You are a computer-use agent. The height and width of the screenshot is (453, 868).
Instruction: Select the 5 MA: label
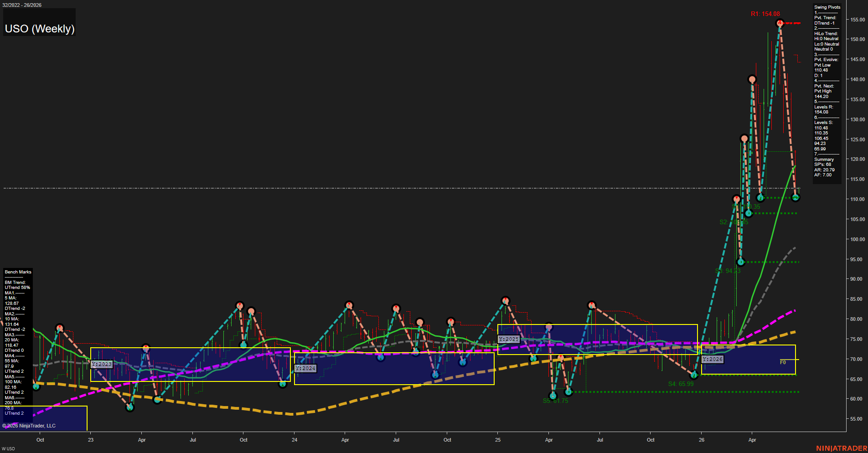tap(10, 298)
